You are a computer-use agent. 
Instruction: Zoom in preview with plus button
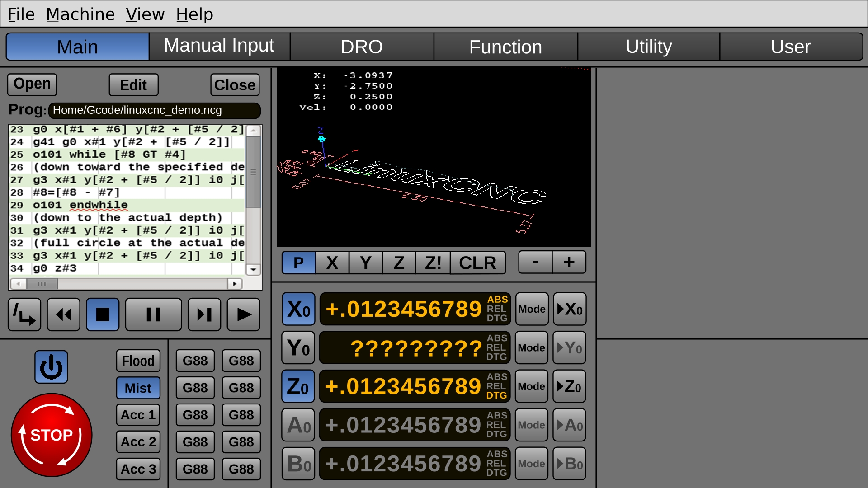pos(569,263)
